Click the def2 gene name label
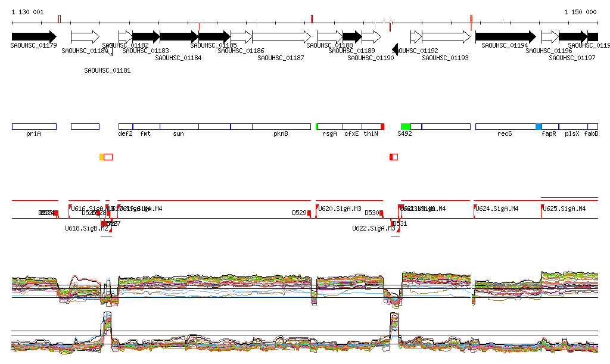610x364 pixels. [125, 133]
